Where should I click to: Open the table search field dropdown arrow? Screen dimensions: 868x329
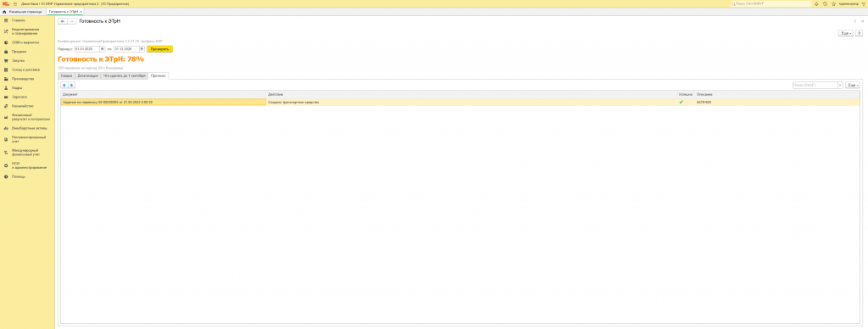(840, 86)
